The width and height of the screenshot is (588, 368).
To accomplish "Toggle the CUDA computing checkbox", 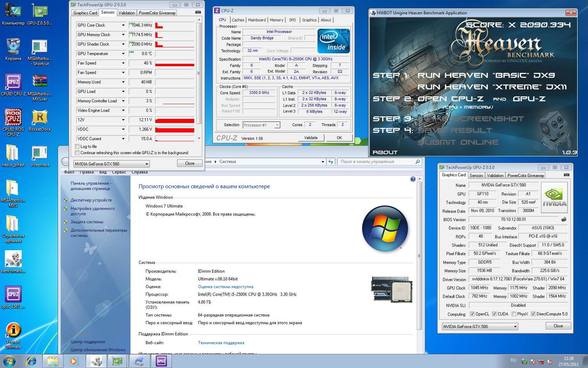I will click(x=494, y=314).
